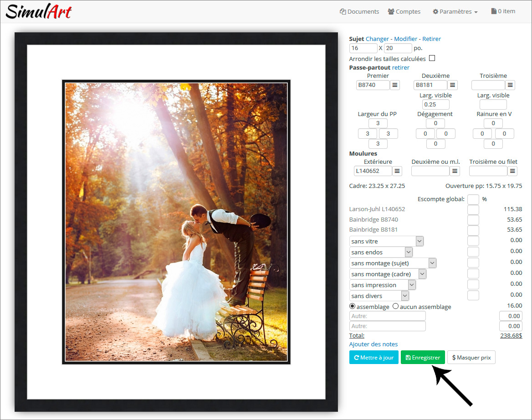Click discount field for Larson-Juhl L140652
The height and width of the screenshot is (420, 532).
pyautogui.click(x=473, y=209)
